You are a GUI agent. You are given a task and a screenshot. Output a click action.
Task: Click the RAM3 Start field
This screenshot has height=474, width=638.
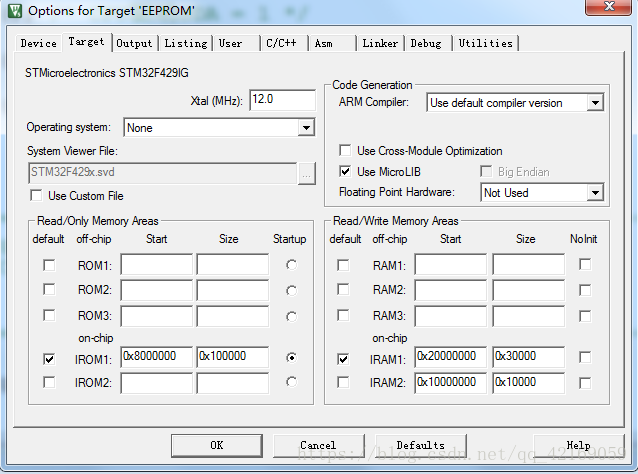pos(450,316)
